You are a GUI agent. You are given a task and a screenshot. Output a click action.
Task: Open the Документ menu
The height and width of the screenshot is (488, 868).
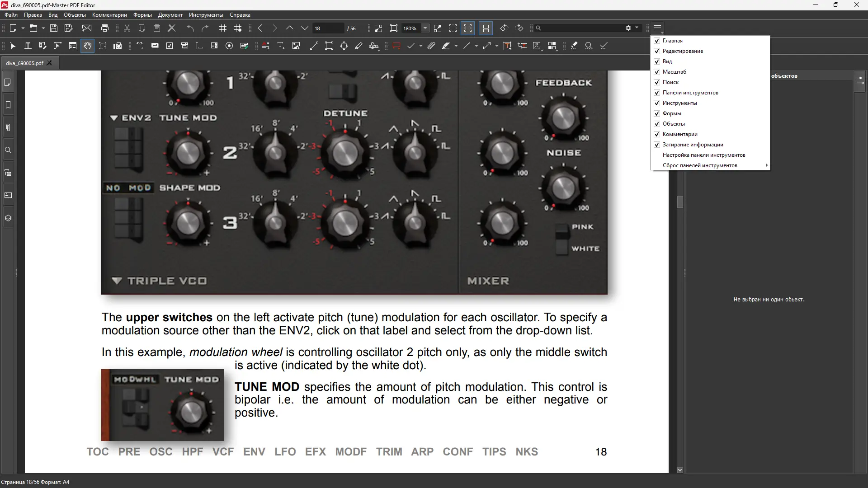[170, 15]
